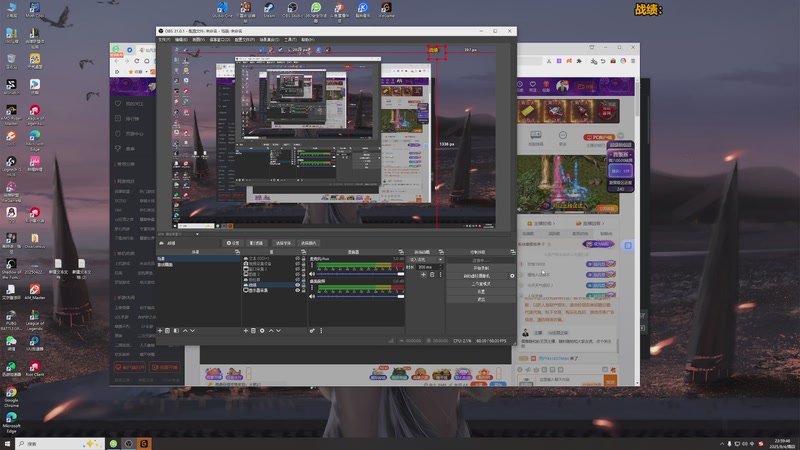Viewport: 800px width, 450px height.
Task: Click 选择颜色 in the source toolbar
Action: pyautogui.click(x=309, y=243)
